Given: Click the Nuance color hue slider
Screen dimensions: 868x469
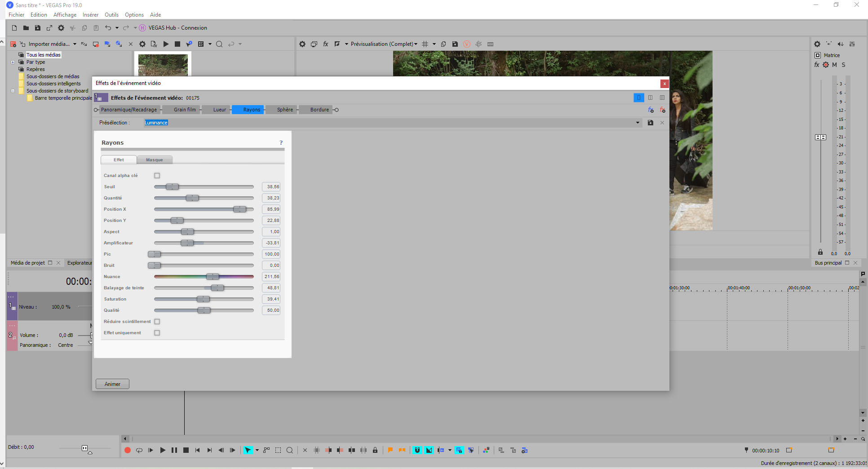Looking at the screenshot, I should point(204,277).
